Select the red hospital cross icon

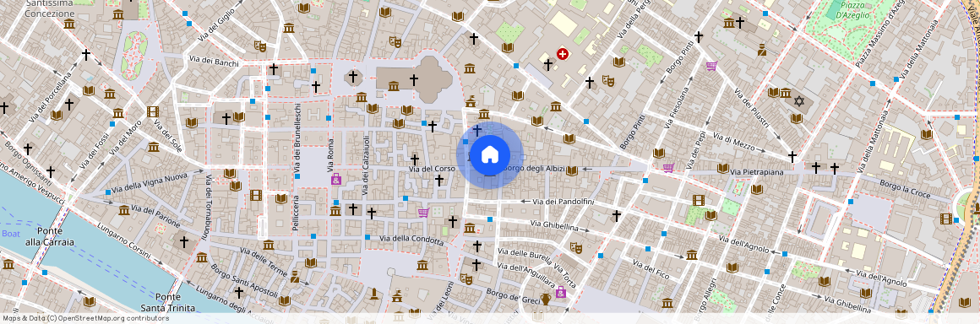tap(563, 54)
